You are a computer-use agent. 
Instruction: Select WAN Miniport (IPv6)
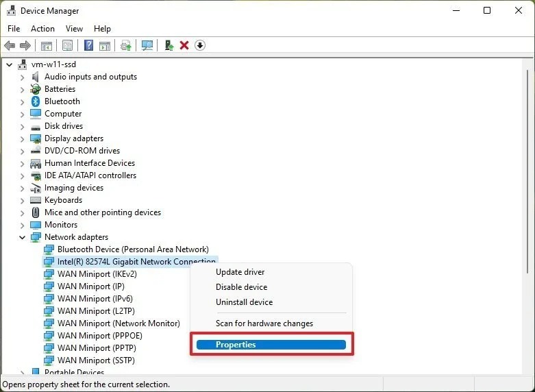tap(95, 298)
